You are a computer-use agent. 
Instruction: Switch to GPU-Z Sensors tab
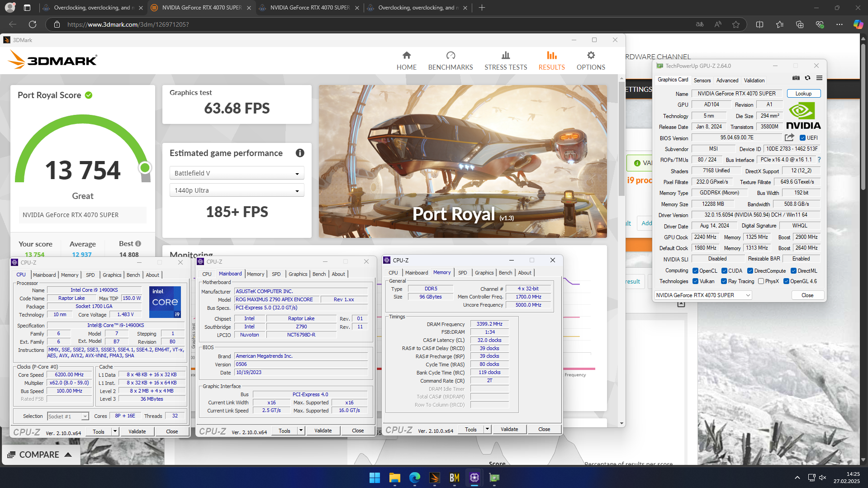(702, 80)
